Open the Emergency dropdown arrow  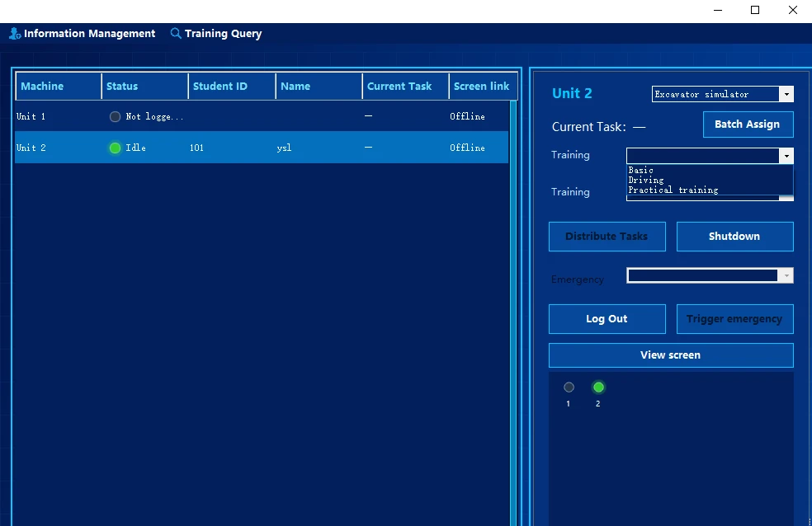point(786,275)
